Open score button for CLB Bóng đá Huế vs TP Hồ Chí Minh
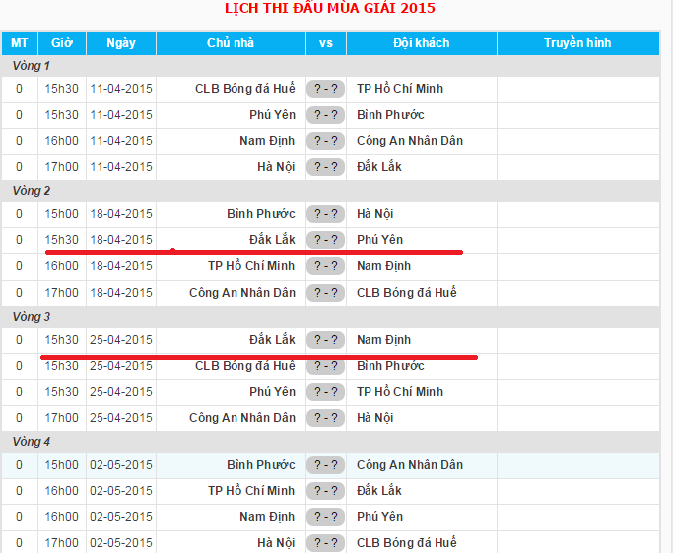This screenshot has height=553, width=683. click(325, 89)
